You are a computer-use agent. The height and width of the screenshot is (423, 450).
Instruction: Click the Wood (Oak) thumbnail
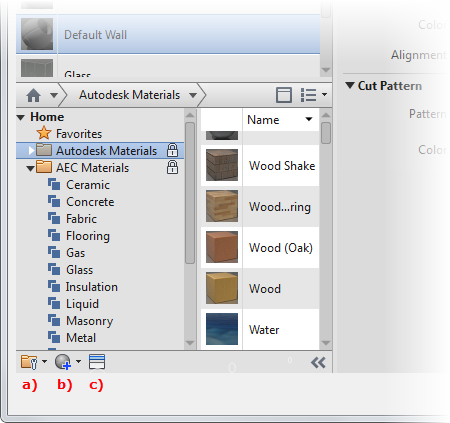222,247
